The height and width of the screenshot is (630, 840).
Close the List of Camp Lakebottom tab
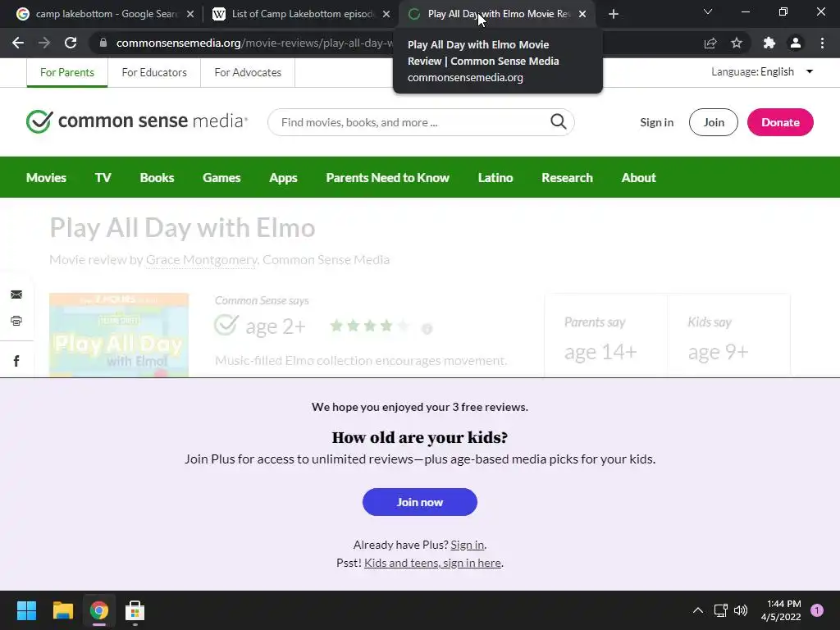(386, 15)
